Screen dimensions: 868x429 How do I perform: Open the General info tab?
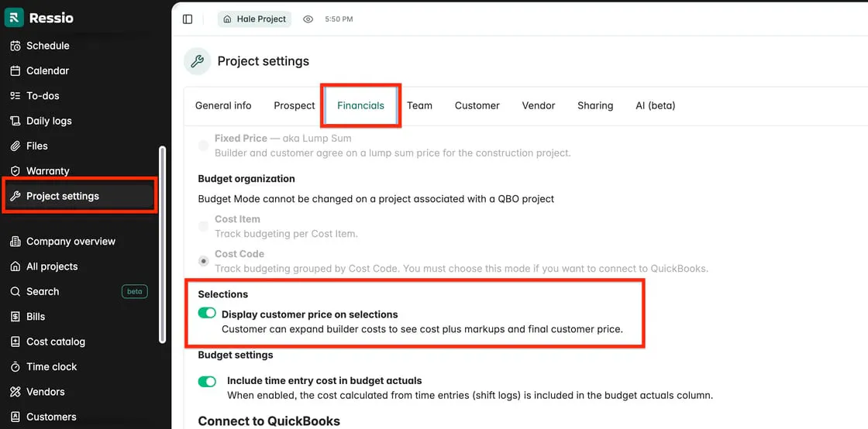click(x=223, y=105)
